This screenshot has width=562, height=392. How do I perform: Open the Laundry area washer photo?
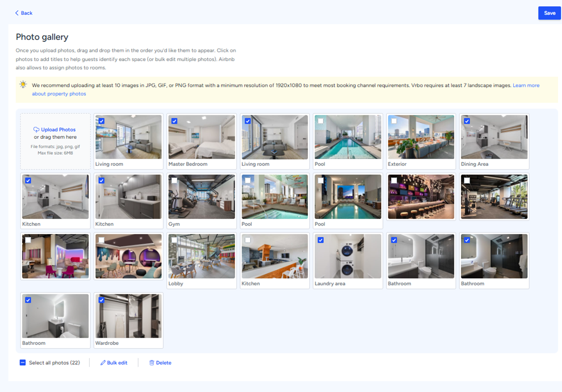348,256
